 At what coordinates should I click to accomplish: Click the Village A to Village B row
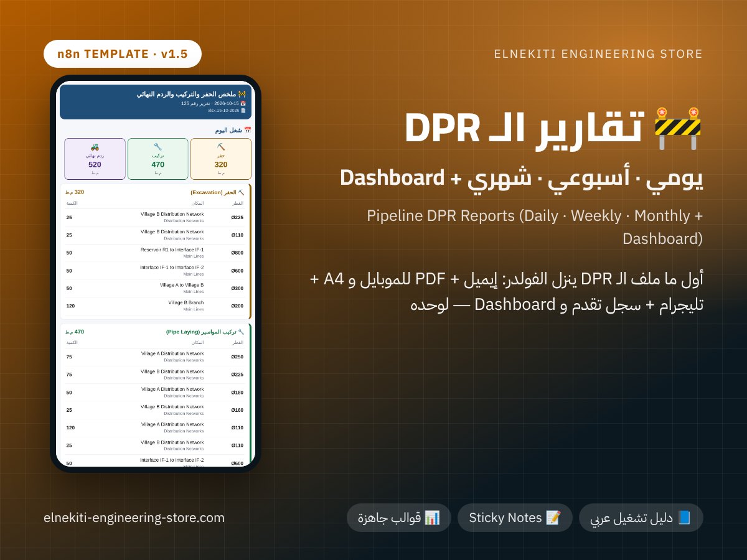pyautogui.click(x=155, y=288)
